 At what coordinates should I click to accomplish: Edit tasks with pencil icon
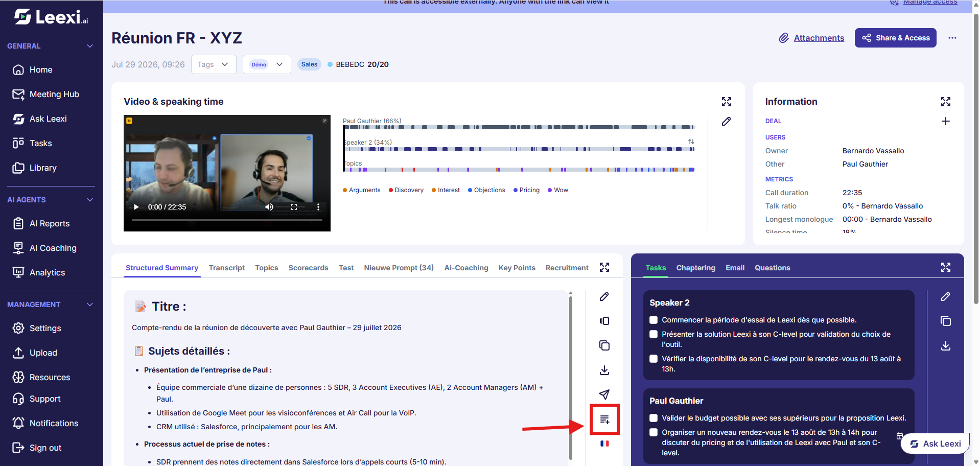(945, 297)
